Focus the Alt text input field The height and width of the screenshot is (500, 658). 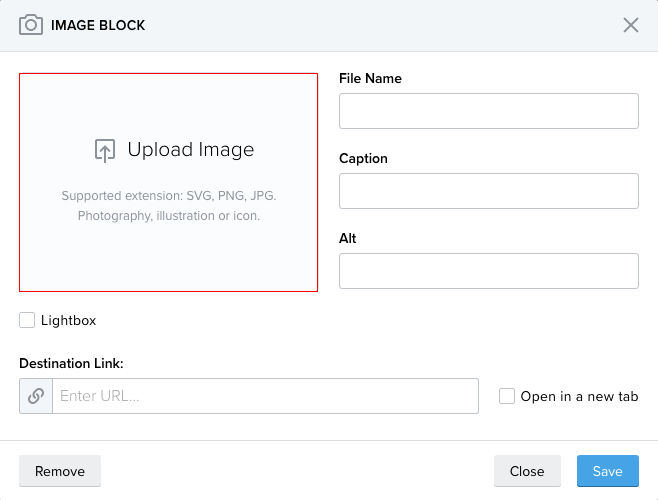[x=489, y=271]
